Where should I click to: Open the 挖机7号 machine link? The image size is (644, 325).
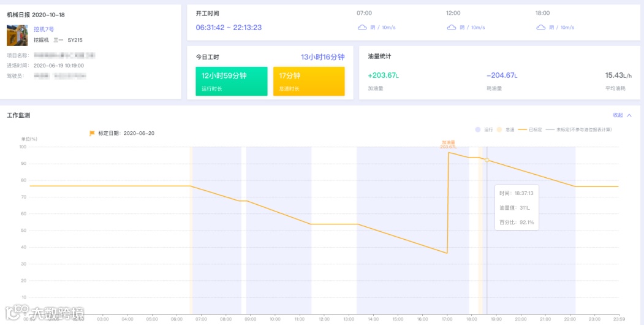(44, 29)
